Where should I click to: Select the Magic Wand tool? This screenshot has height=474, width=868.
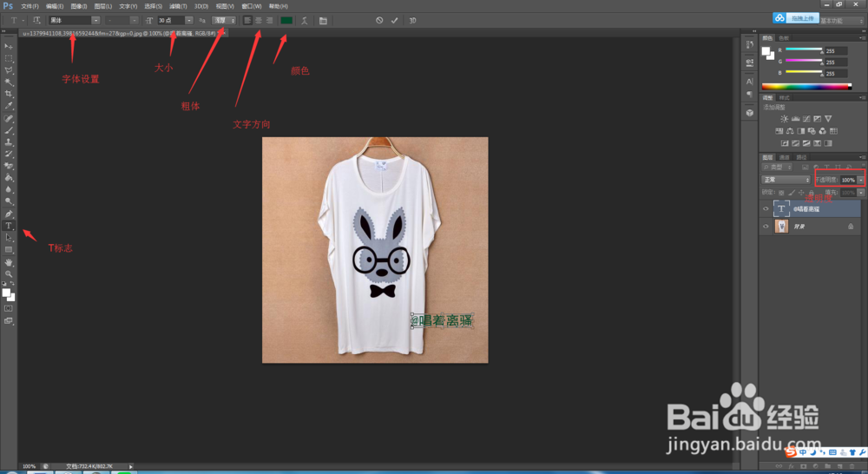click(x=9, y=82)
